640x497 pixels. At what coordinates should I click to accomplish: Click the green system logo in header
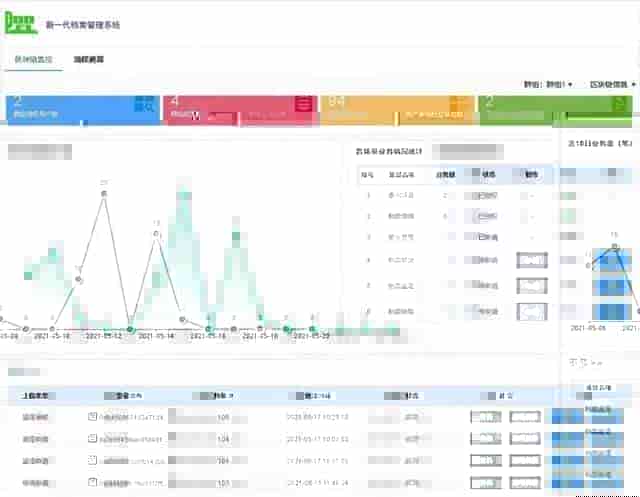(20, 22)
